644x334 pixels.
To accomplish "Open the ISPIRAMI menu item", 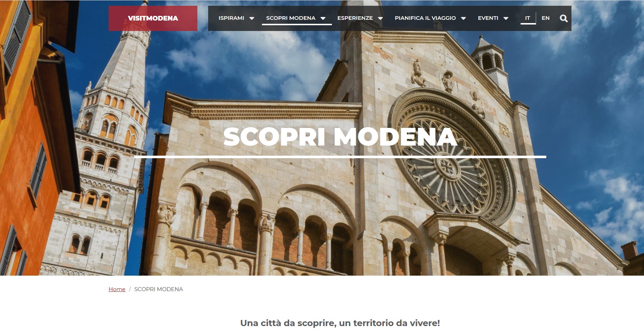I will coord(231,18).
